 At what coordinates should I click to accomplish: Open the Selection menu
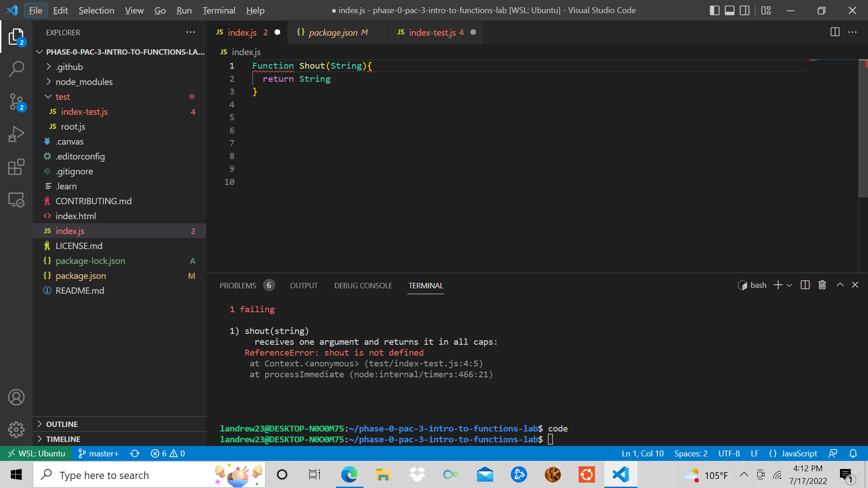[x=96, y=10]
